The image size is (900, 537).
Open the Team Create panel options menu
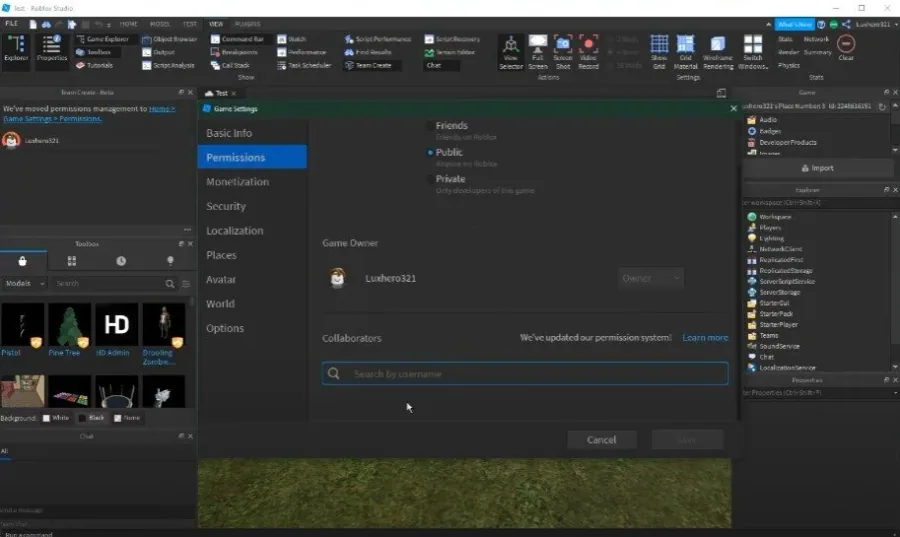click(x=187, y=229)
